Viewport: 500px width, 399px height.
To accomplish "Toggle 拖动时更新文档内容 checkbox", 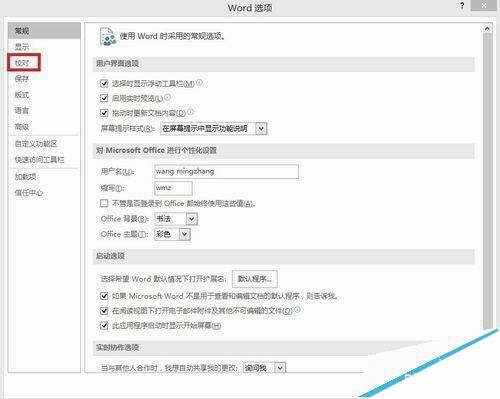I will pyautogui.click(x=104, y=113).
